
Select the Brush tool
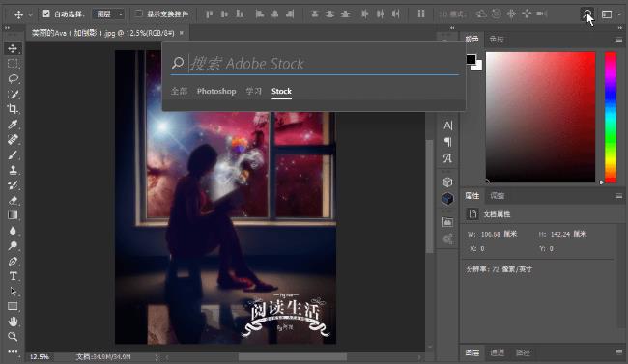coord(13,154)
